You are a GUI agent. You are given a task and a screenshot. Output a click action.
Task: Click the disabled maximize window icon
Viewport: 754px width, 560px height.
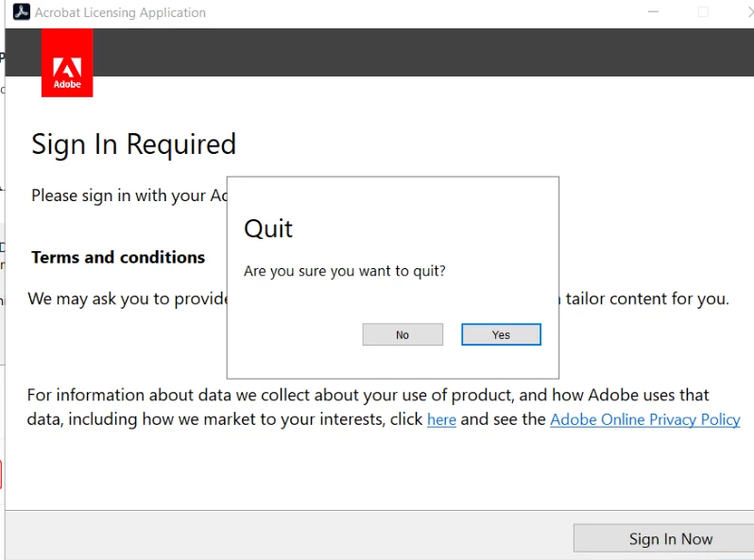(x=702, y=12)
